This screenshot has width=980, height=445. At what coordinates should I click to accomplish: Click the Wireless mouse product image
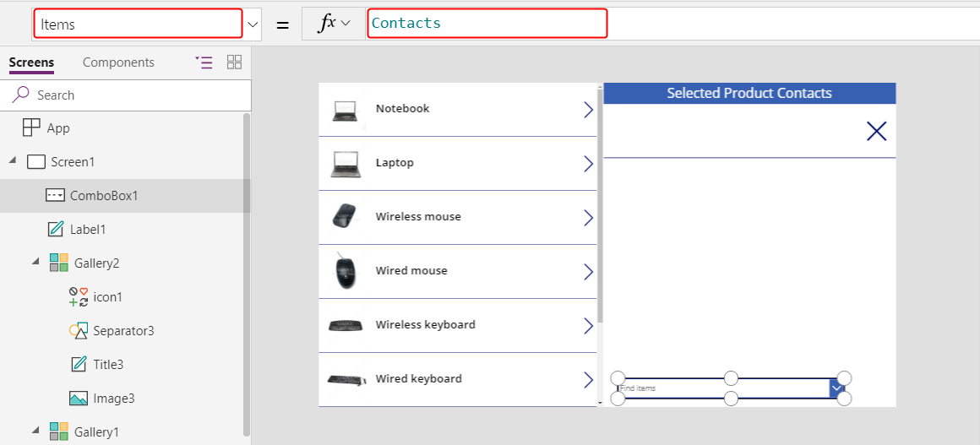[343, 215]
